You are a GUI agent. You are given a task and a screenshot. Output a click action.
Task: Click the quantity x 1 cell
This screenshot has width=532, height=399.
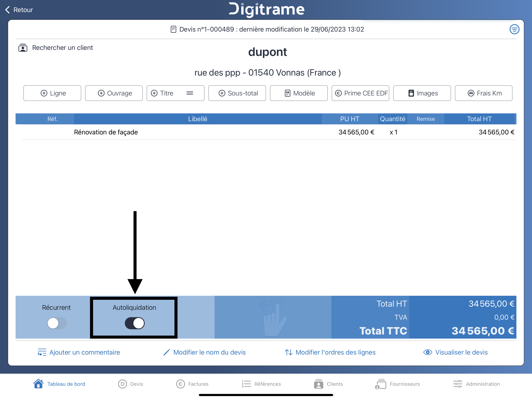[394, 132]
